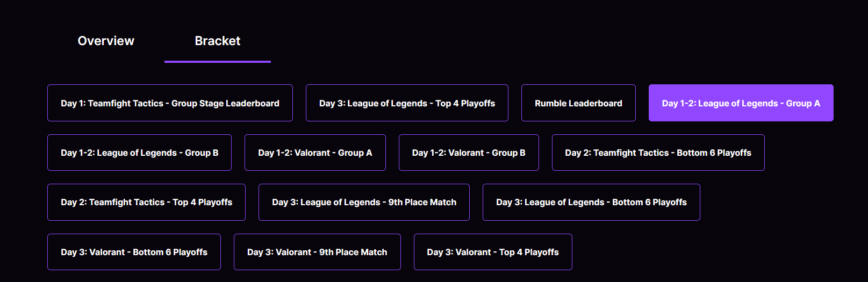The height and width of the screenshot is (282, 868).
Task: Choose Day 1-2 Valorant Group B
Action: pyautogui.click(x=469, y=153)
